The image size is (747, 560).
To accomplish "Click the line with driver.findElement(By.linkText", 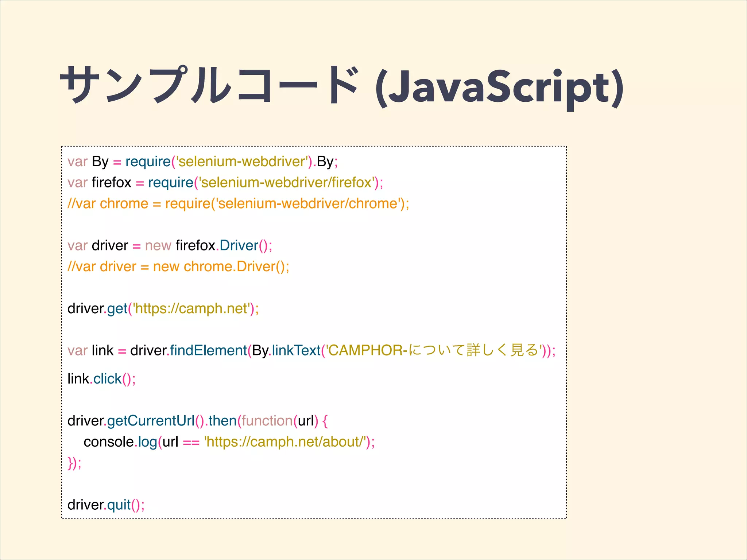I will (x=312, y=350).
